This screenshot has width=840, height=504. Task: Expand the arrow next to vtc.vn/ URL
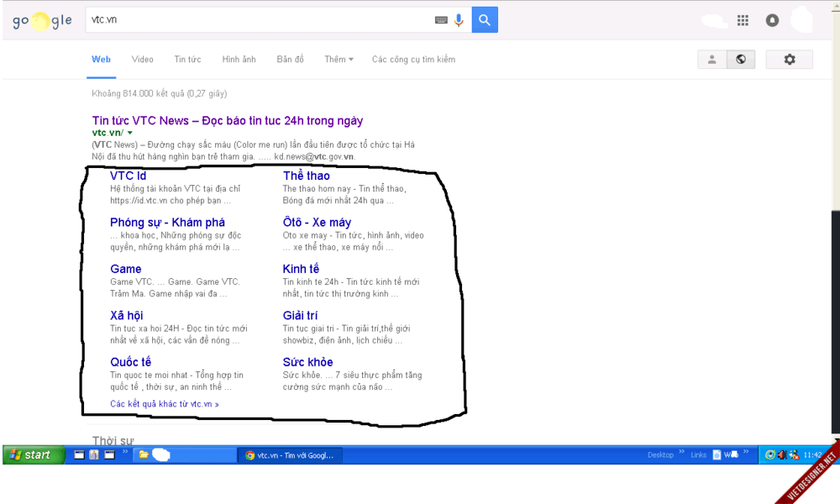click(x=129, y=133)
